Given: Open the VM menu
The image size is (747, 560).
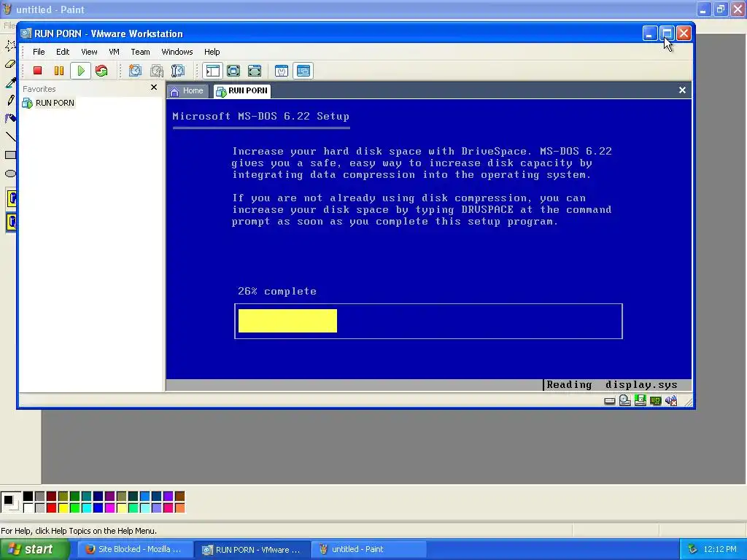Looking at the screenshot, I should coord(114,52).
